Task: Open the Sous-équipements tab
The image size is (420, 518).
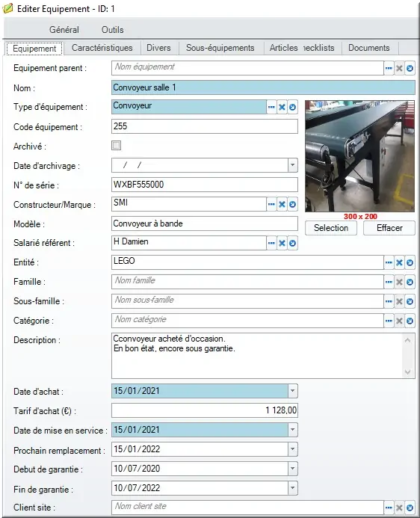Action: [x=220, y=48]
